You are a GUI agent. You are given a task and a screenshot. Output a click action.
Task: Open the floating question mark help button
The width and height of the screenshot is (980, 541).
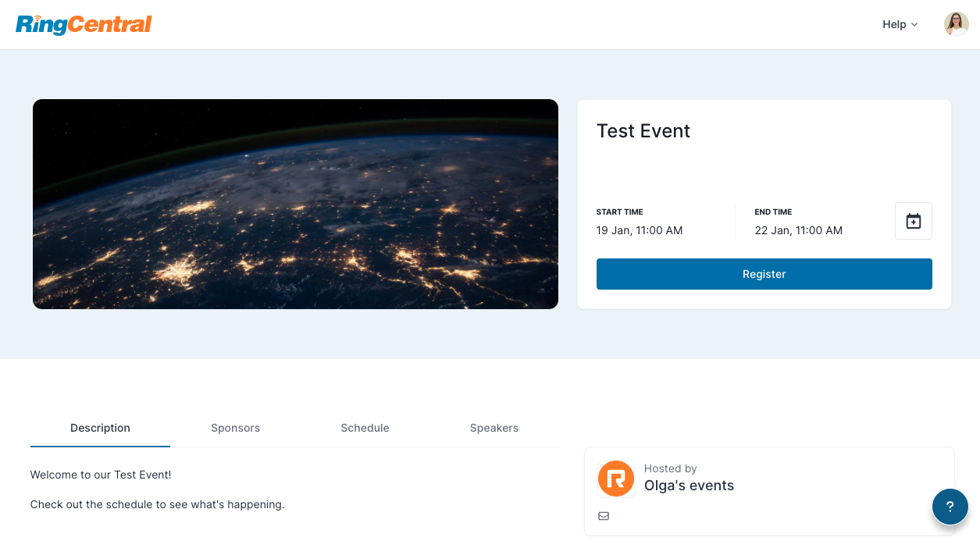(x=950, y=506)
